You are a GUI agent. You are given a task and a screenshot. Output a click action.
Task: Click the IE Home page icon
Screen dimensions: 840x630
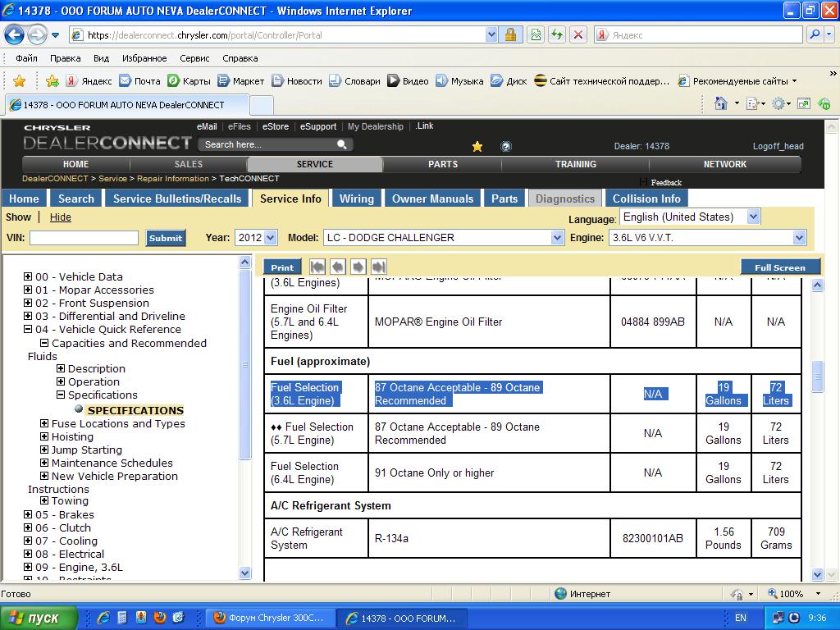721,103
